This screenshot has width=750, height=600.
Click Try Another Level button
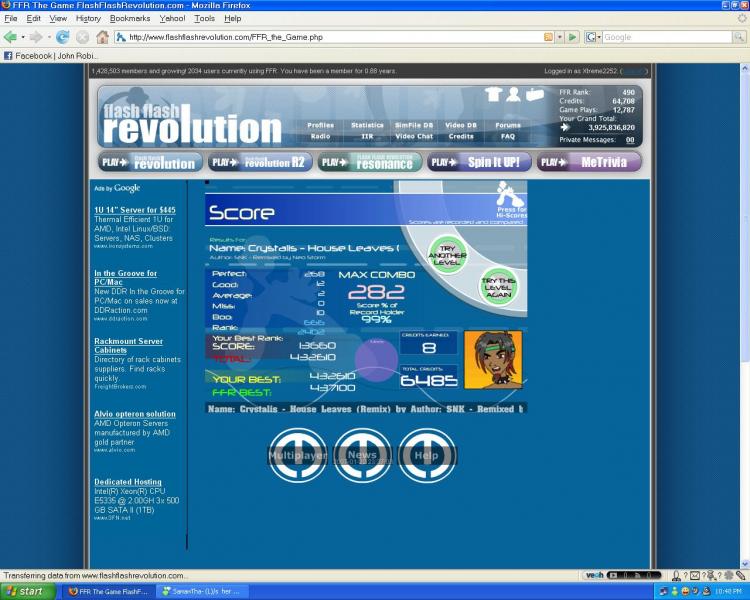point(447,255)
